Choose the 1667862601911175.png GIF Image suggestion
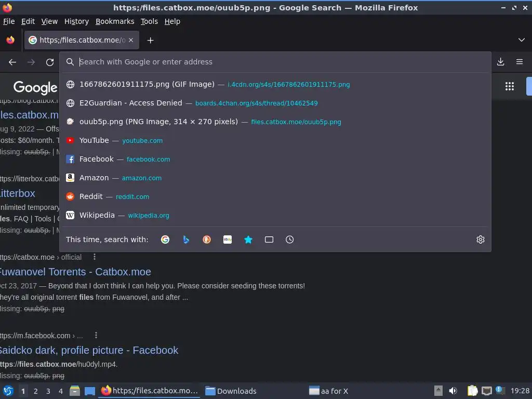The image size is (532, 399). click(275, 84)
